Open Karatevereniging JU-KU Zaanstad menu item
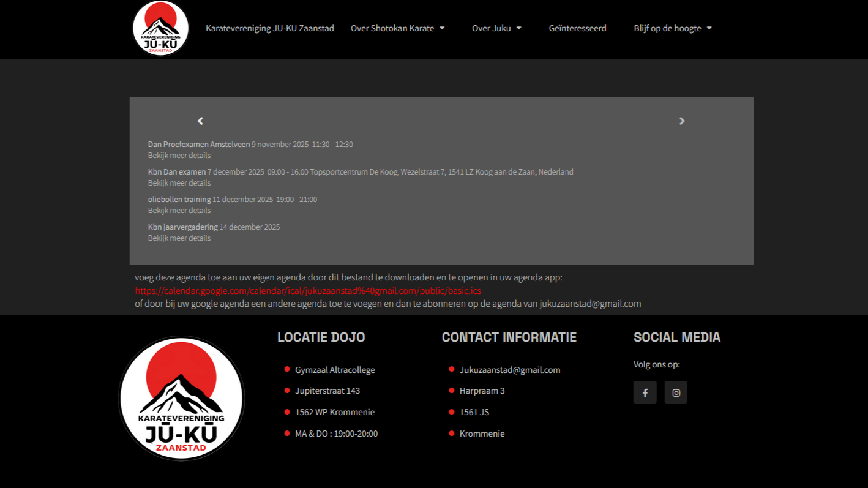The image size is (868, 488). (269, 28)
